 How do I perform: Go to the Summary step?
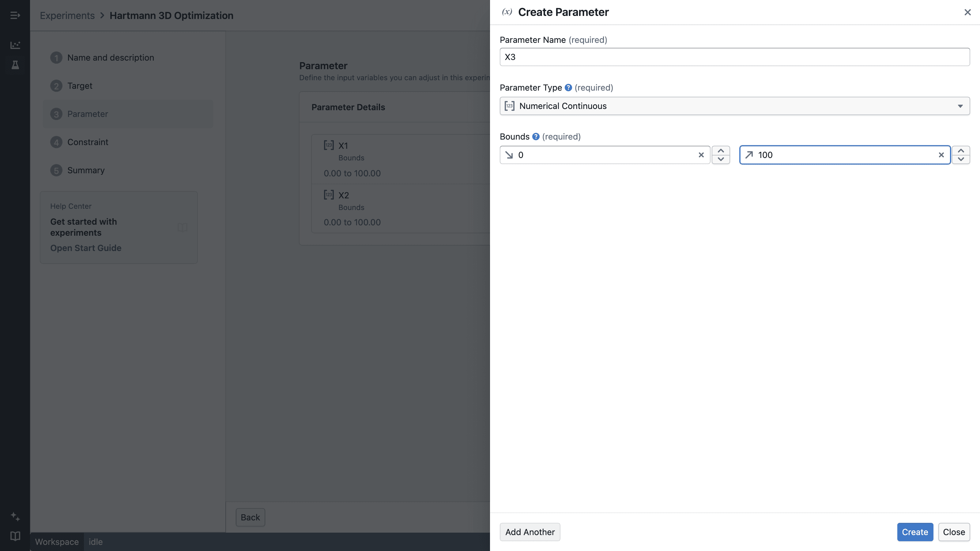pyautogui.click(x=128, y=170)
